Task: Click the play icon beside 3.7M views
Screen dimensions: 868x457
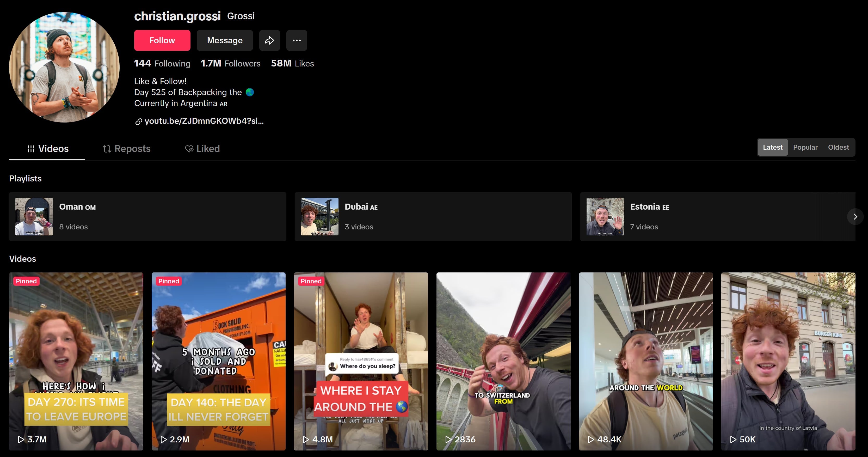Action: click(x=21, y=440)
